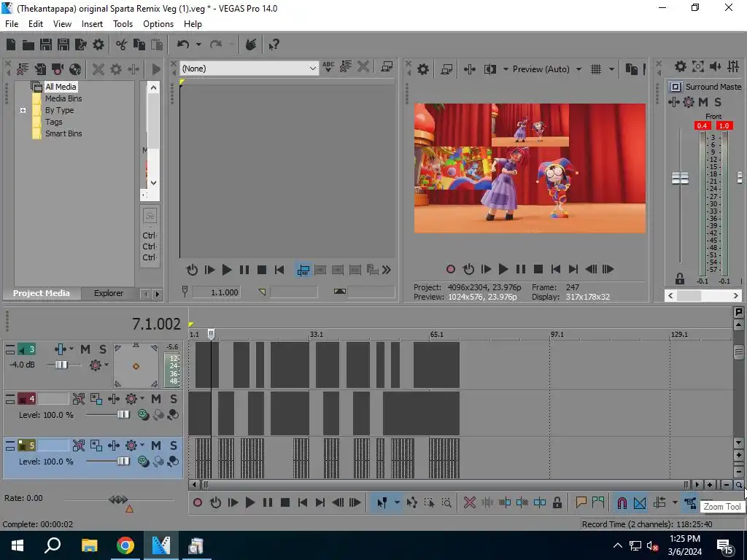Toggle downmix output in Master Bus
This screenshot has height=560, width=747.
(698, 66)
